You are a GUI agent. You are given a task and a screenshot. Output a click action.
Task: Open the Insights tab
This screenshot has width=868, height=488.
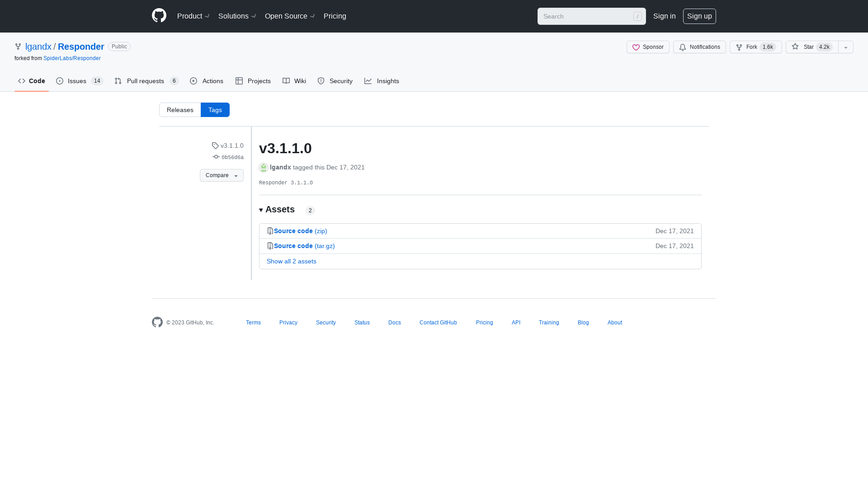pos(382,81)
